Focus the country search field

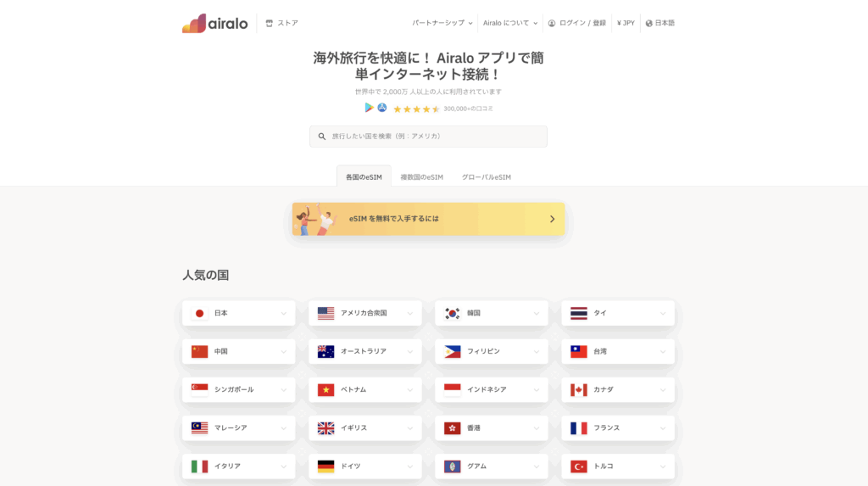(x=428, y=137)
